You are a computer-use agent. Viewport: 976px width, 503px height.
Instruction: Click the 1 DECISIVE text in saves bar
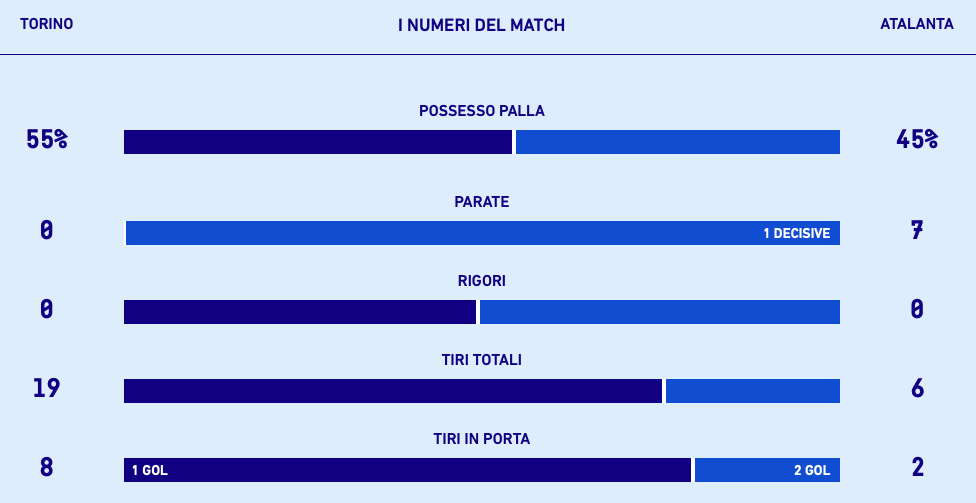tap(796, 234)
